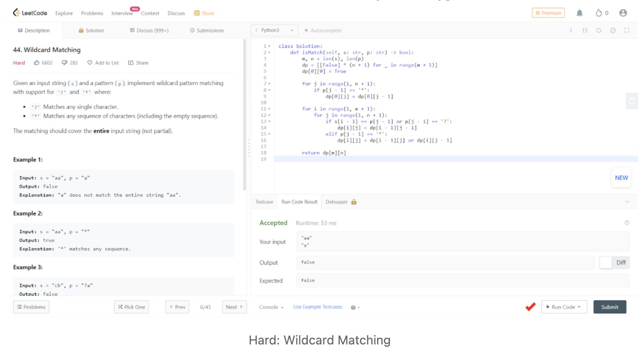Screen dimensions: 644x352
Task: Click the thumbs up like icon
Action: click(x=37, y=63)
